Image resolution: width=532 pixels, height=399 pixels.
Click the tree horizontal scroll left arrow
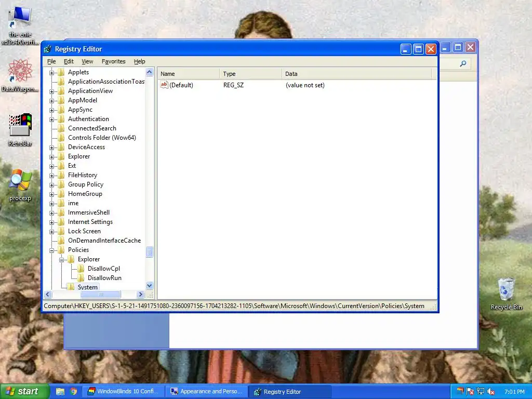click(x=48, y=295)
